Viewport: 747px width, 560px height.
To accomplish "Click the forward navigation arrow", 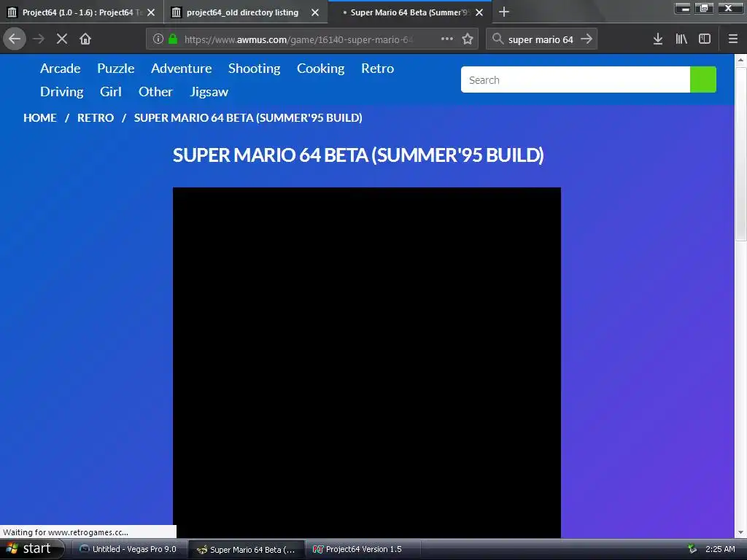I will [x=39, y=39].
